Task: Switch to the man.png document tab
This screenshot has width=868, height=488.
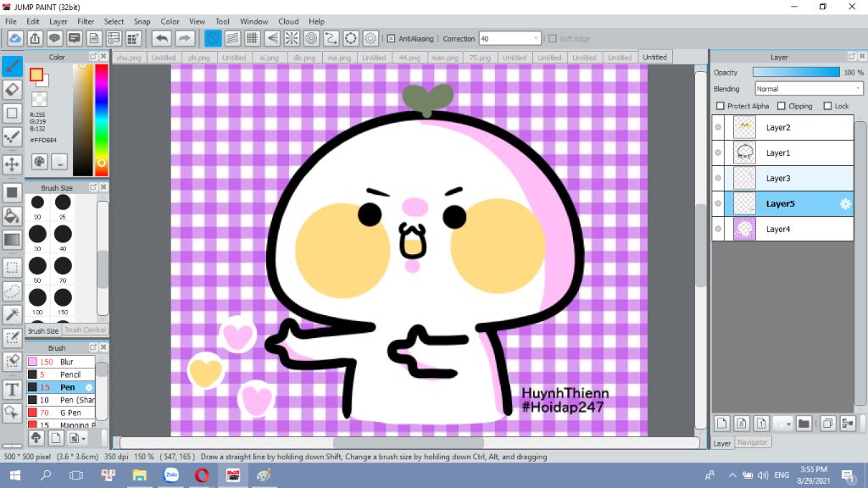Action: pos(444,58)
